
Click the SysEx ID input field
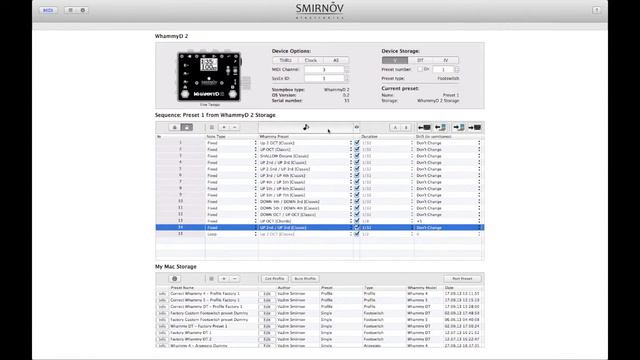click(x=324, y=78)
